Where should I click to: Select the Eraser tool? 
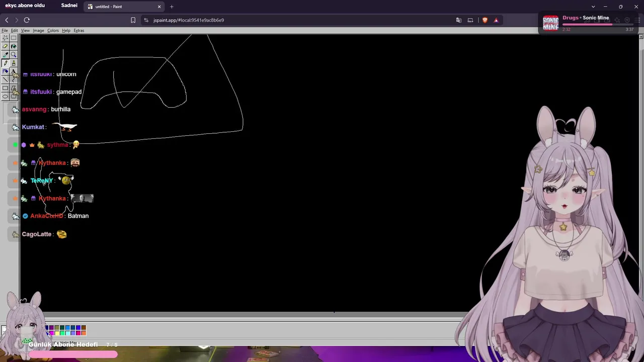click(5, 46)
